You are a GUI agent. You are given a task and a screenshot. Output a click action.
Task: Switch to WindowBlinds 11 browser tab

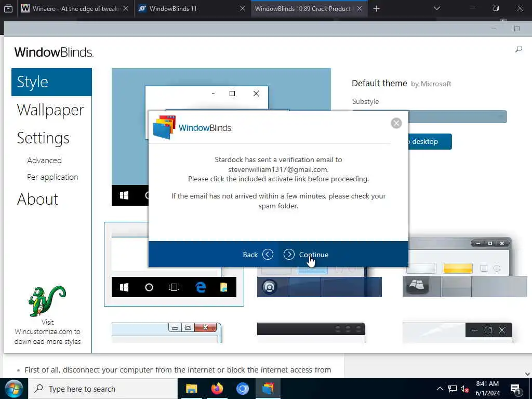point(191,8)
